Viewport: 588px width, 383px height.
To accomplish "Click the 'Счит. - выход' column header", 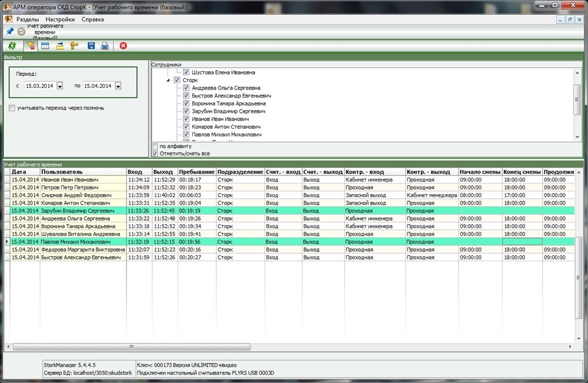I will tap(323, 172).
